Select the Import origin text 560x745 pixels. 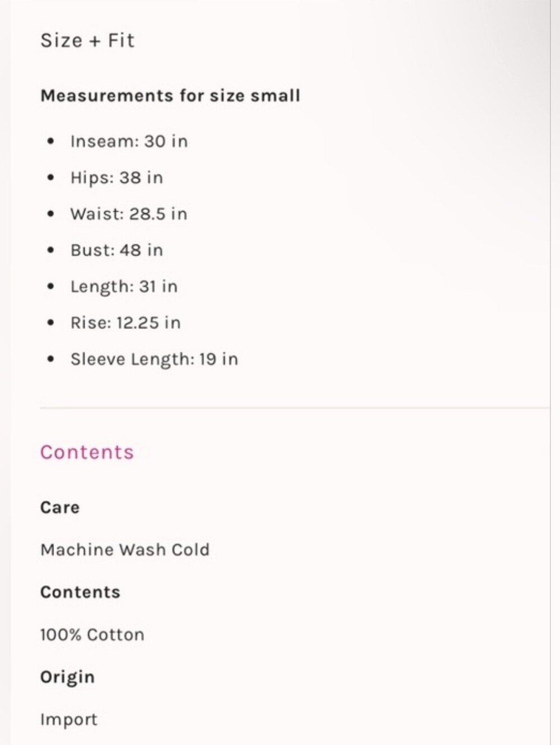tap(69, 720)
